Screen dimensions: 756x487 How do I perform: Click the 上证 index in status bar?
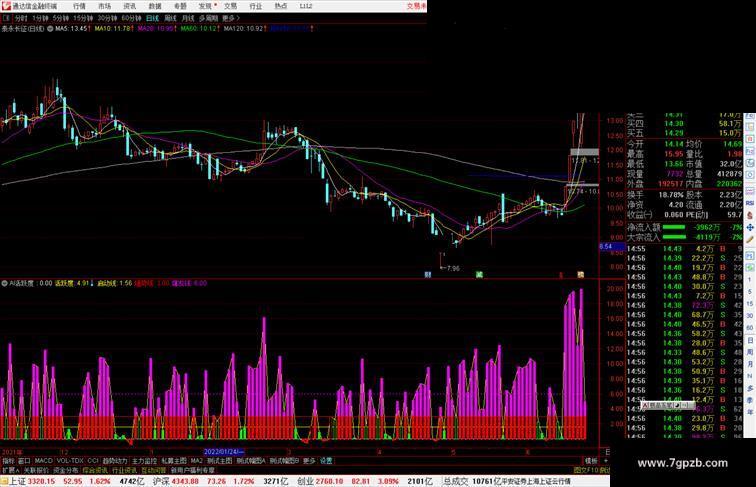(x=17, y=481)
